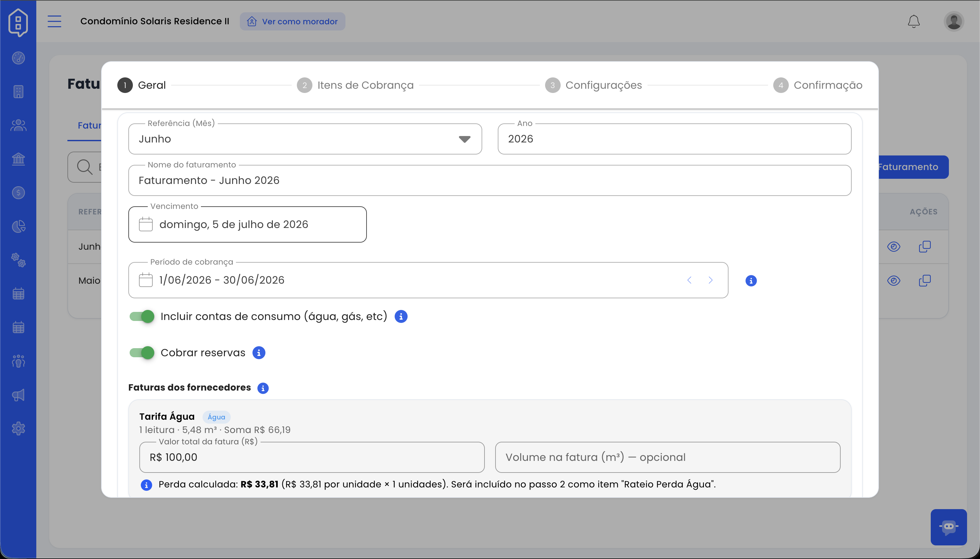The height and width of the screenshot is (559, 980).
Task: Toggle the Cobrar reservas switch
Action: coord(142,352)
